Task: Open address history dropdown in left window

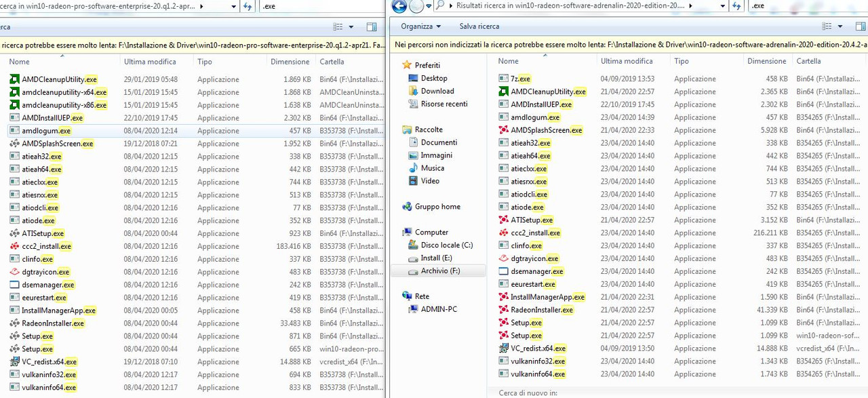Action: [234, 6]
